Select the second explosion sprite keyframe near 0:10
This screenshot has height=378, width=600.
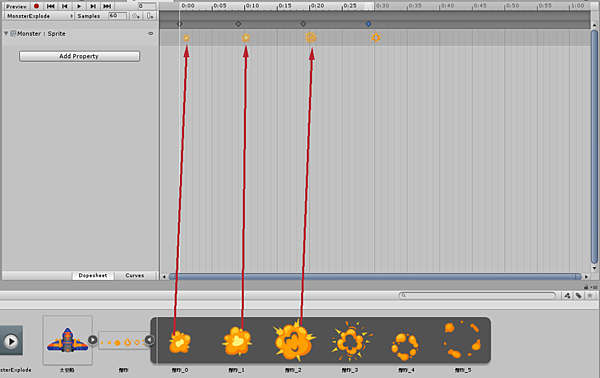pos(246,37)
